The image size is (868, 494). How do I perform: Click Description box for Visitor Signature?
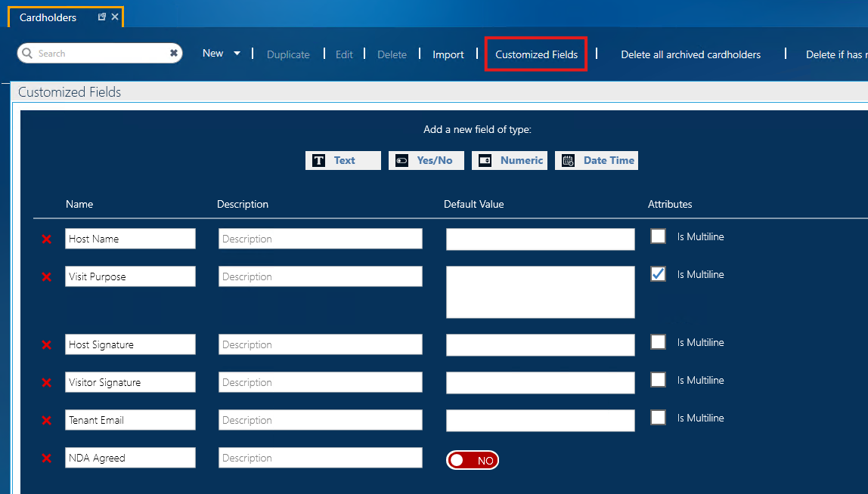[321, 382]
